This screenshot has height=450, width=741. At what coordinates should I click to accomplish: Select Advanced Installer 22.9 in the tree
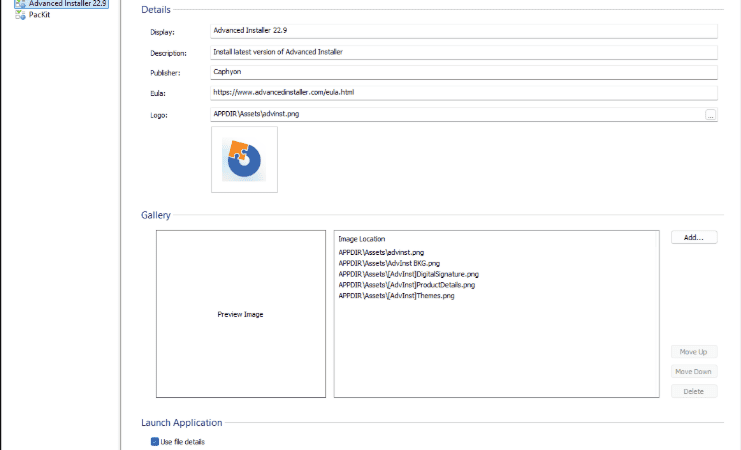click(x=67, y=3)
